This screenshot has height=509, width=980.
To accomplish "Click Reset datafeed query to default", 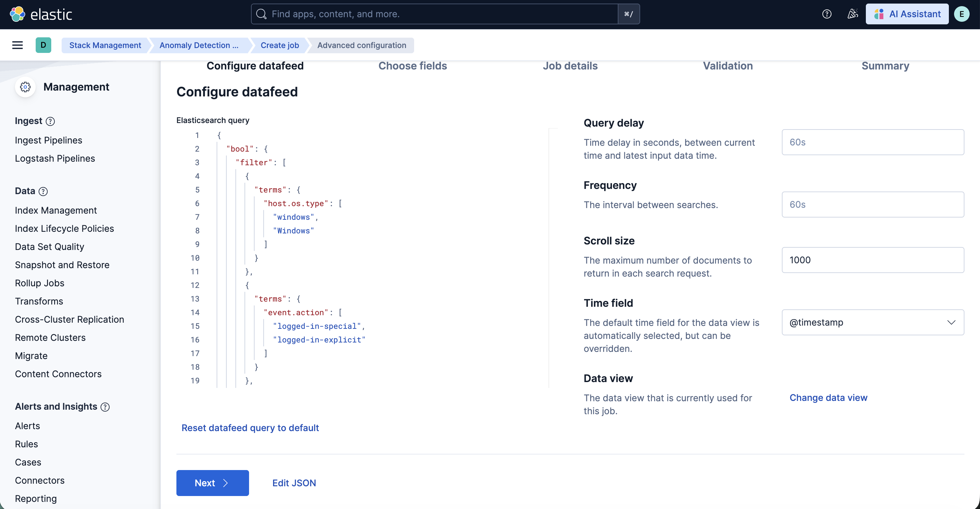I will point(250,428).
